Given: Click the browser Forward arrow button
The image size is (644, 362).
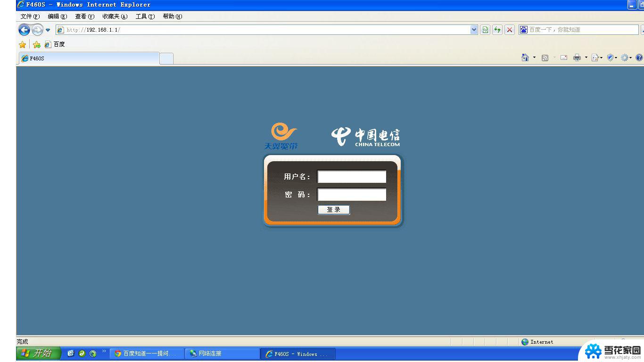Looking at the screenshot, I should pyautogui.click(x=37, y=30).
